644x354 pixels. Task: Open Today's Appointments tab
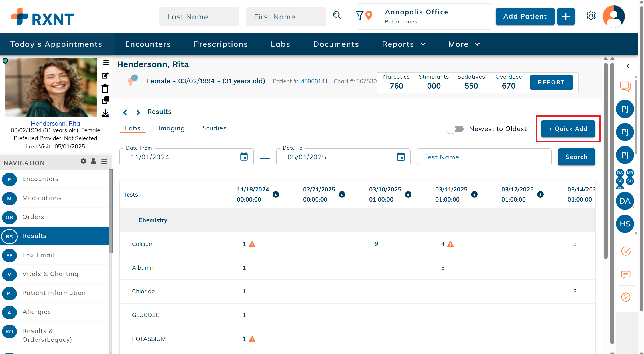pos(56,44)
